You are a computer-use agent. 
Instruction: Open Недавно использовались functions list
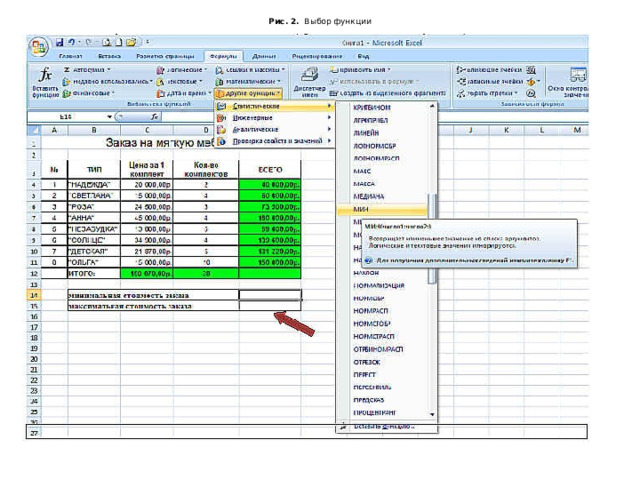tap(108, 82)
